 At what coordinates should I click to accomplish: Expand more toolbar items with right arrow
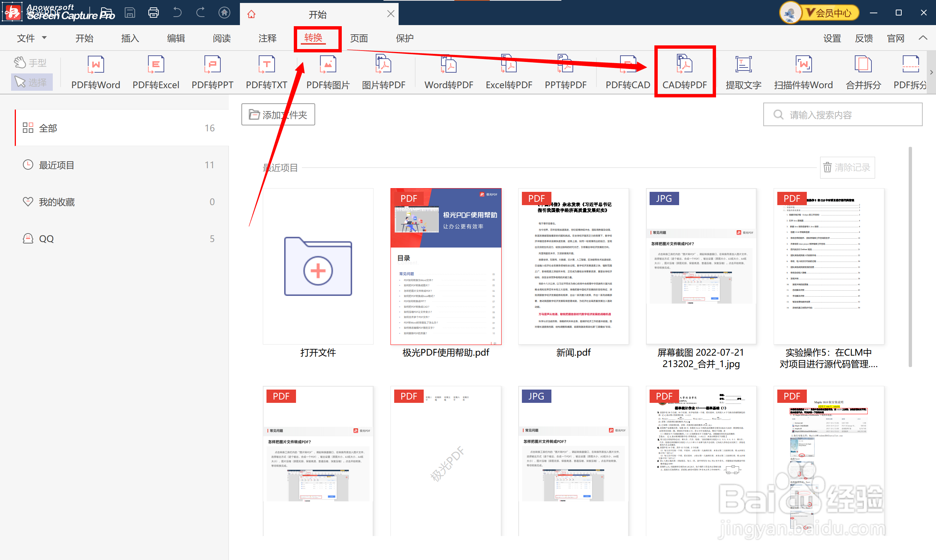(931, 72)
